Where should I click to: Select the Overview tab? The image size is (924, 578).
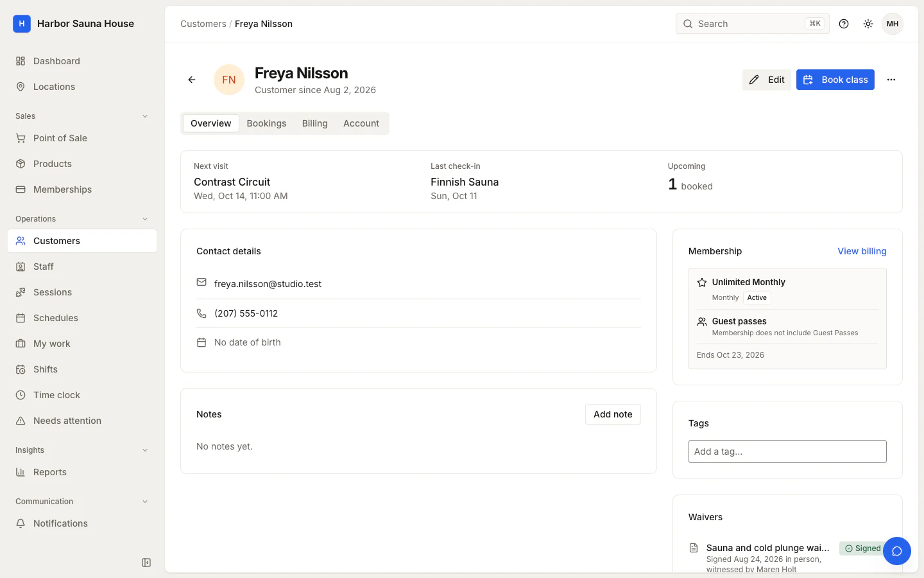(211, 123)
